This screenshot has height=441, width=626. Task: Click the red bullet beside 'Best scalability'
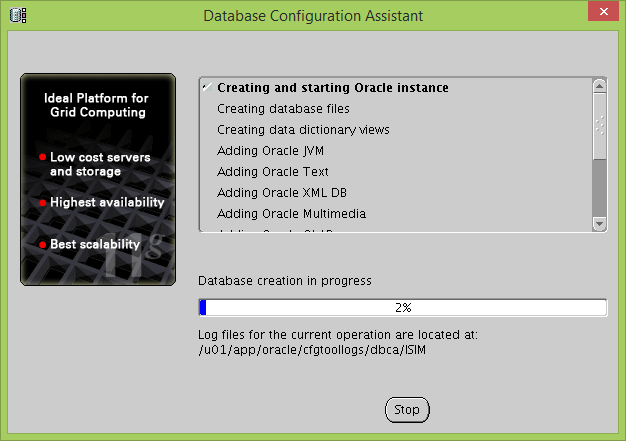pos(42,244)
